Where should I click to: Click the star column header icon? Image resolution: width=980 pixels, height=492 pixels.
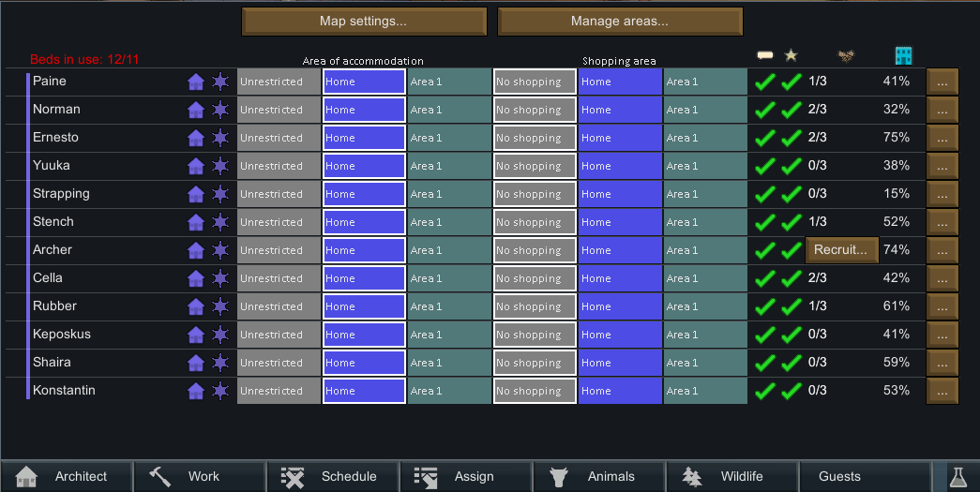click(x=792, y=56)
